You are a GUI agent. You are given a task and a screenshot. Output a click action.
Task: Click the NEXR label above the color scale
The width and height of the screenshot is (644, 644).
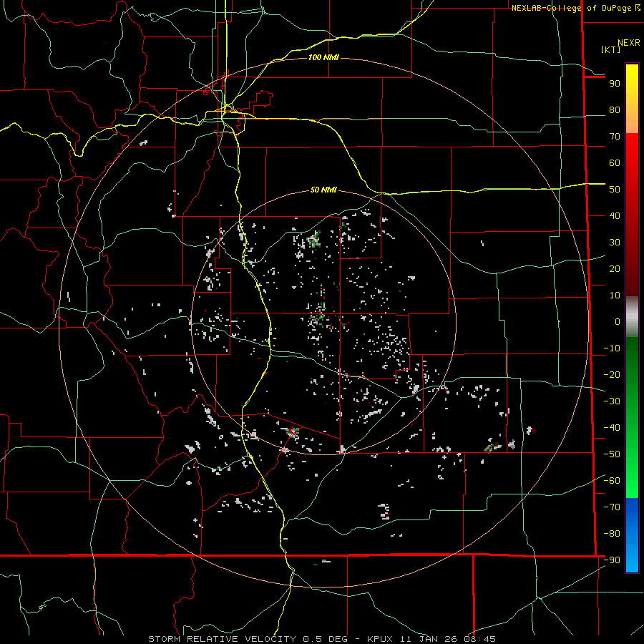point(628,43)
